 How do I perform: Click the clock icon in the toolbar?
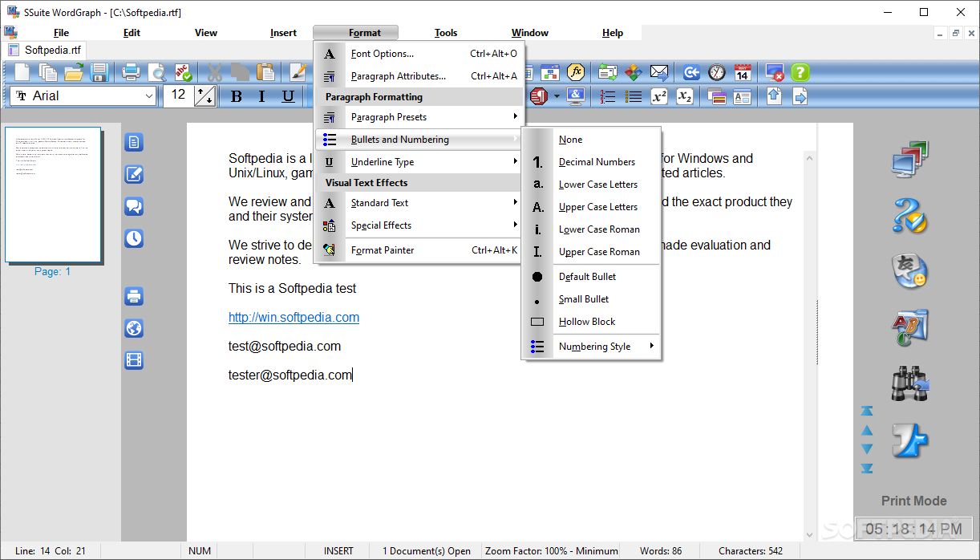(716, 72)
